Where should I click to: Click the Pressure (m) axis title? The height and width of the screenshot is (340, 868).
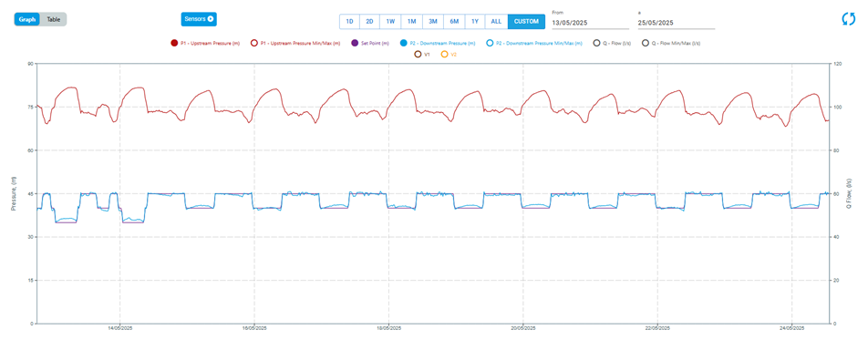tap(14, 193)
